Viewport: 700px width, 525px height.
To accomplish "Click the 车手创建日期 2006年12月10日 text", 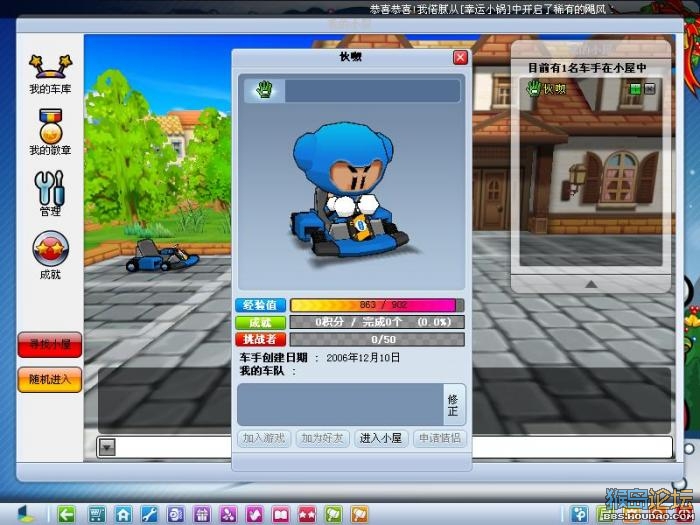I will coord(320,358).
